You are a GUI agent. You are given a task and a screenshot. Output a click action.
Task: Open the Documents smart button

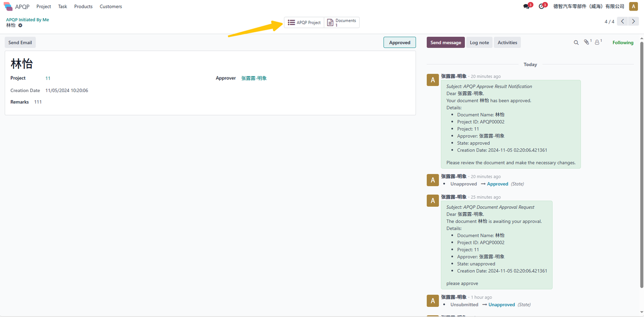[342, 23]
